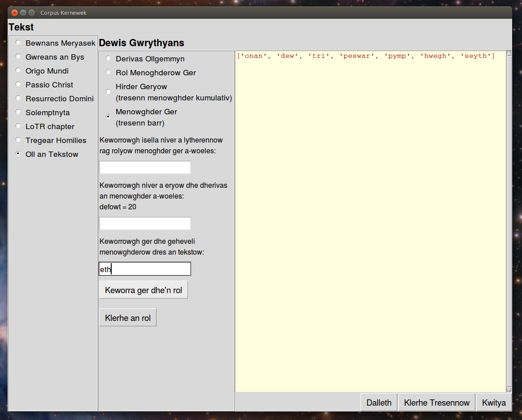Image resolution: width=522 pixels, height=420 pixels.
Task: Click the Dewis Gwrythyans heading
Action: (x=141, y=43)
